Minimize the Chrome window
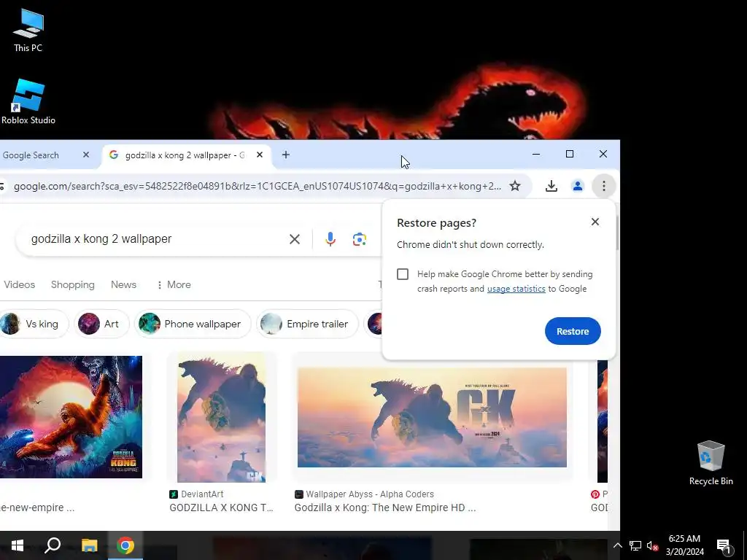This screenshot has height=560, width=747. (x=536, y=154)
